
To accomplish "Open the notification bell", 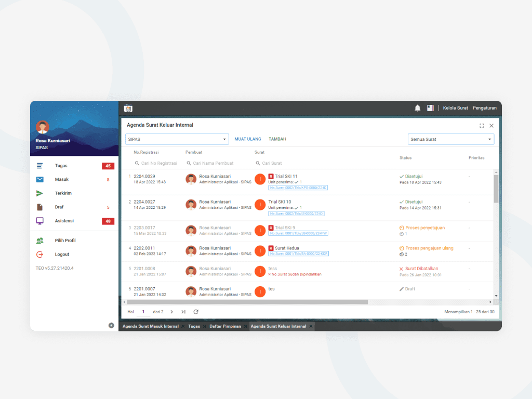I will pyautogui.click(x=417, y=108).
